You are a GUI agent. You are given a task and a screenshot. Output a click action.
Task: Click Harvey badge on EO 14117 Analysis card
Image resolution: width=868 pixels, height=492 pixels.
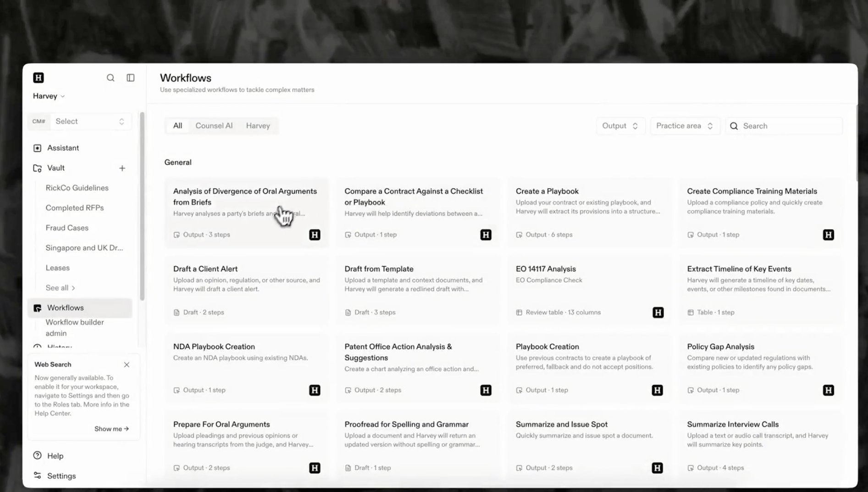pyautogui.click(x=658, y=313)
